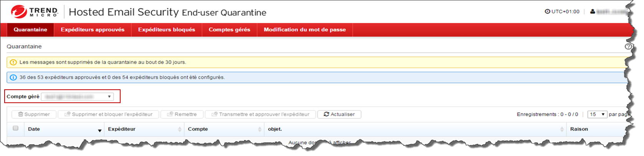Image resolution: width=644 pixels, height=156 pixels.
Task: Open the help question mark icon
Action: 628,46
